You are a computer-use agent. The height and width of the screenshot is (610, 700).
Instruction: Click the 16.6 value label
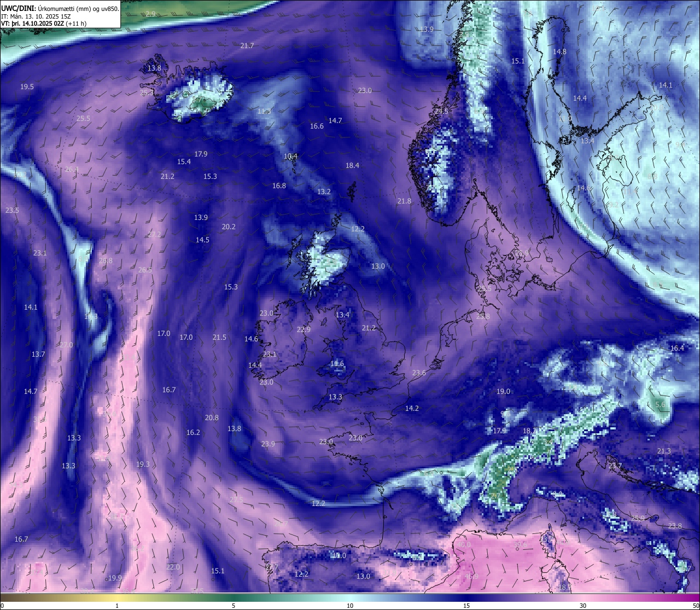(x=317, y=126)
